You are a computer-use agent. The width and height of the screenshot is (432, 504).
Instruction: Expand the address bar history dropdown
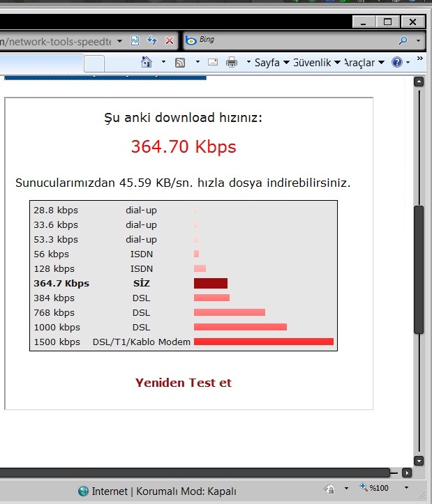coord(120,41)
